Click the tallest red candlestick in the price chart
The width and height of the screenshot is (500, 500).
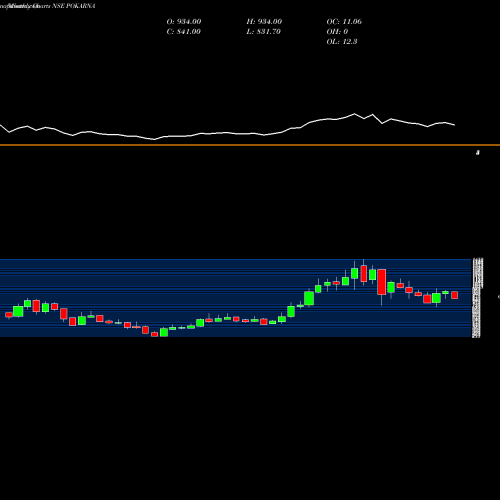click(x=382, y=282)
